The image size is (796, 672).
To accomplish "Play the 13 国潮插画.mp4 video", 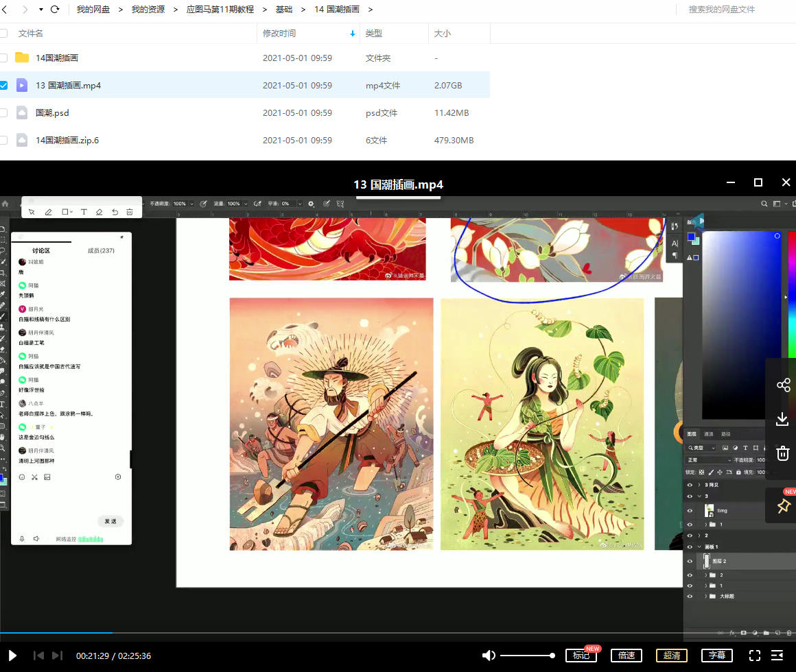I will (x=12, y=656).
